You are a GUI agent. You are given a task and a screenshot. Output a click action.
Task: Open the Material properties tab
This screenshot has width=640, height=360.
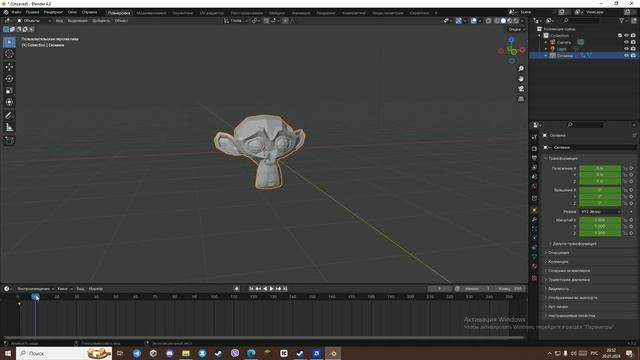point(534,266)
